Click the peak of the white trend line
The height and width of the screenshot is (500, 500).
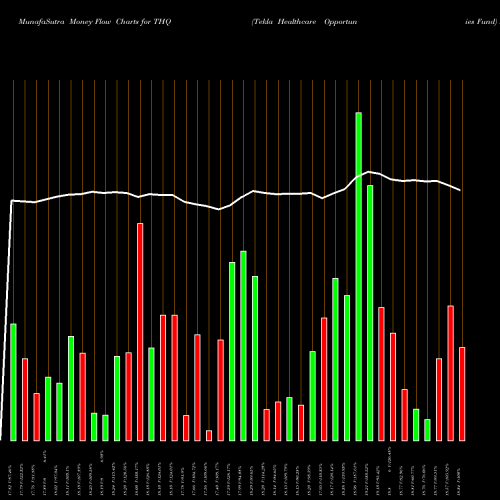[x=368, y=172]
